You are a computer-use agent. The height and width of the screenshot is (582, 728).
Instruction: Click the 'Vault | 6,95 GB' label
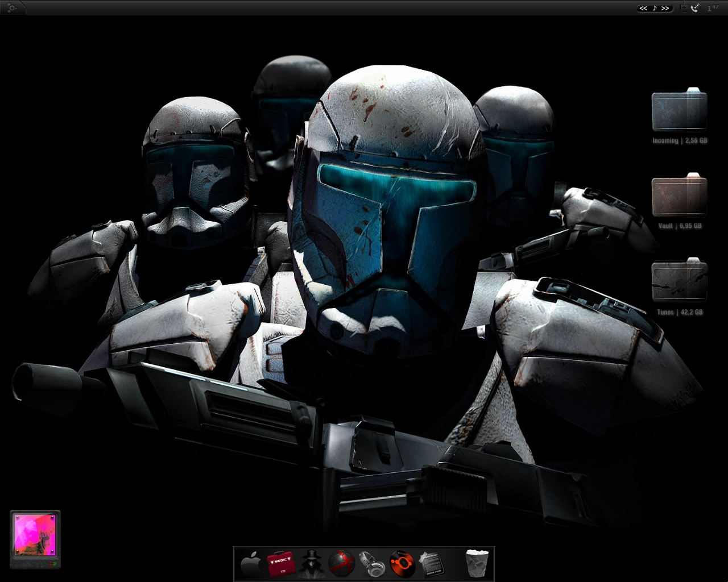coord(680,226)
